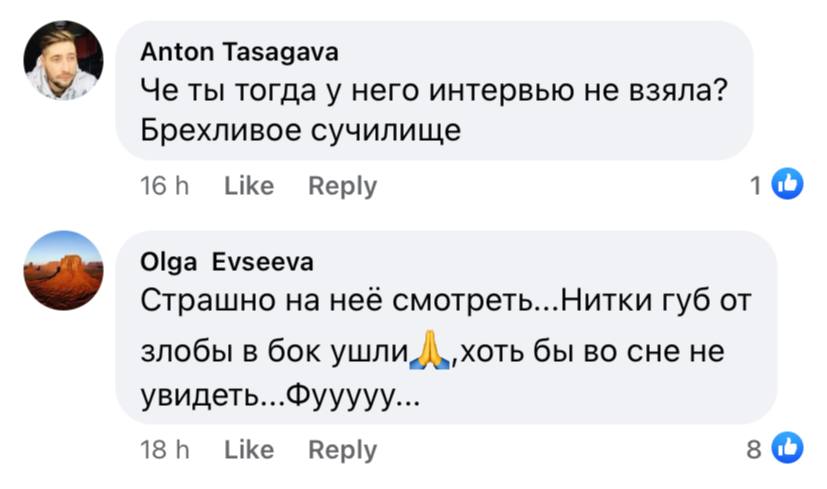
Task: Reply to Olga Evseeva's comment
Action: [x=342, y=451]
